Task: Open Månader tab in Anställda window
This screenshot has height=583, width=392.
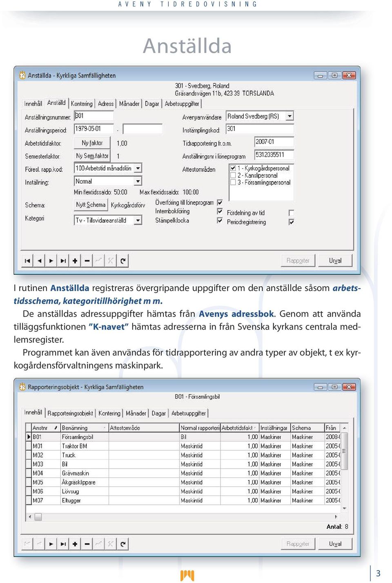Action: (x=129, y=104)
